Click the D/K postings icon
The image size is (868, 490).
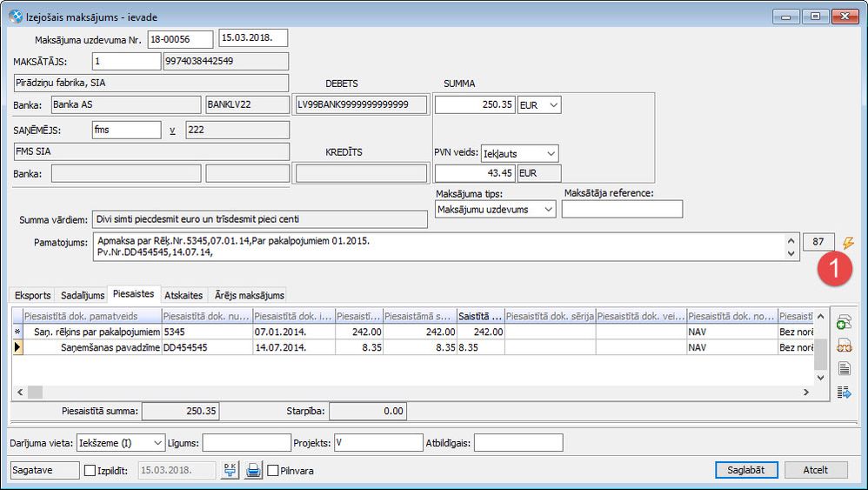230,470
